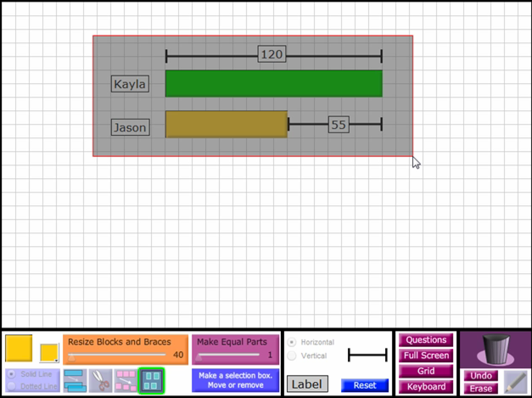
Task: Select Kayla's green bar
Action: tap(274, 84)
